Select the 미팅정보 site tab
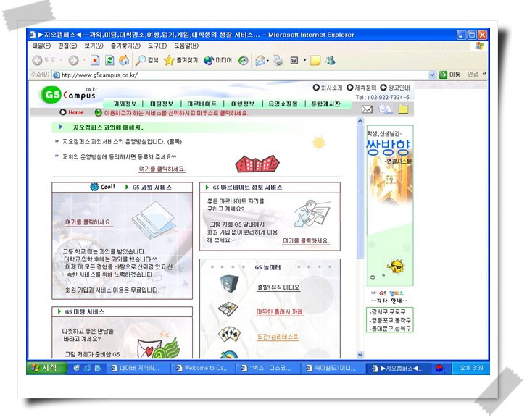The height and width of the screenshot is (420, 527). tap(162, 104)
